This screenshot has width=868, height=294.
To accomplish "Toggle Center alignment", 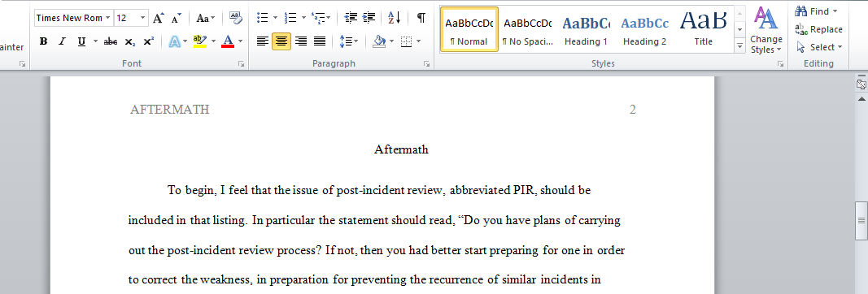I will 281,41.
